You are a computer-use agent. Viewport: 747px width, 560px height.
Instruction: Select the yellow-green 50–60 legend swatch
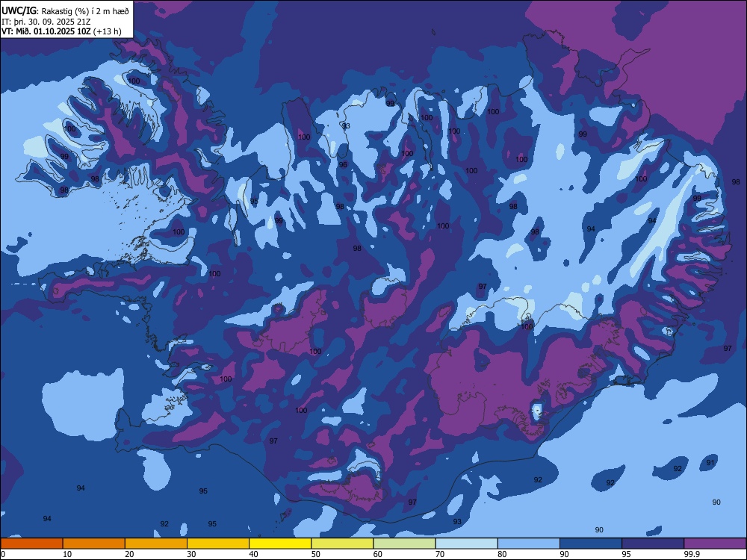(x=342, y=544)
